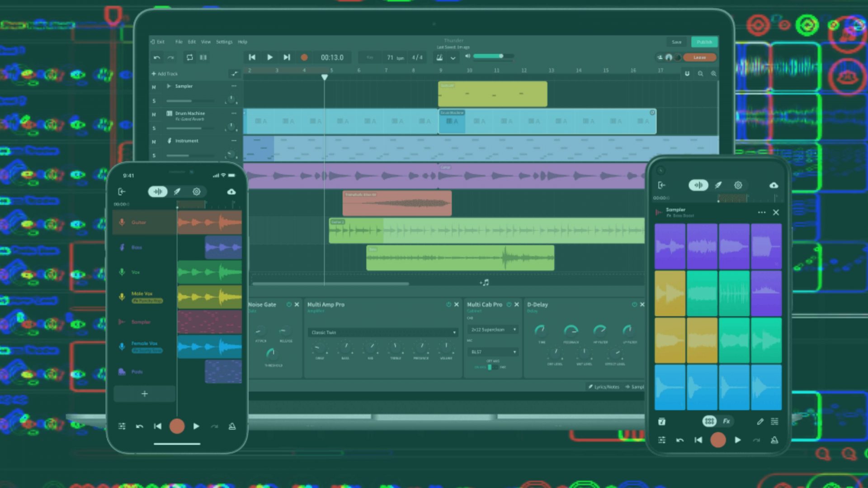Open the RL57 mic dropdown

[492, 352]
